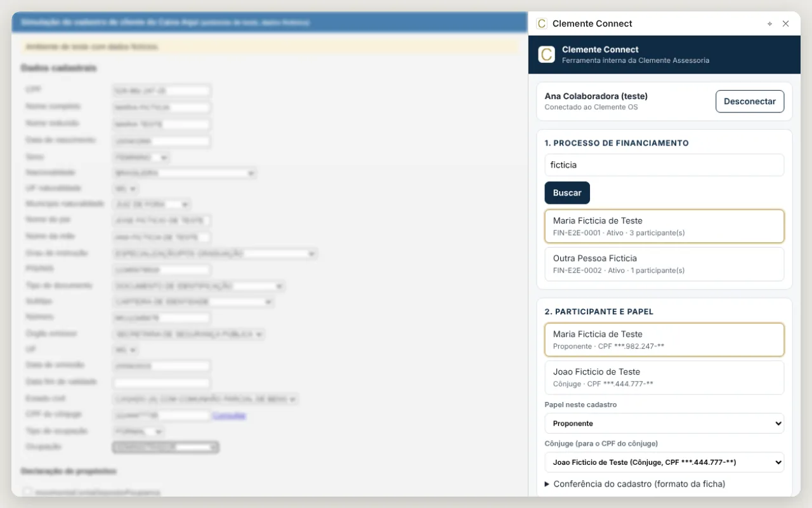This screenshot has width=812, height=508.
Task: Click the Data de nascimento input field
Action: [162, 140]
